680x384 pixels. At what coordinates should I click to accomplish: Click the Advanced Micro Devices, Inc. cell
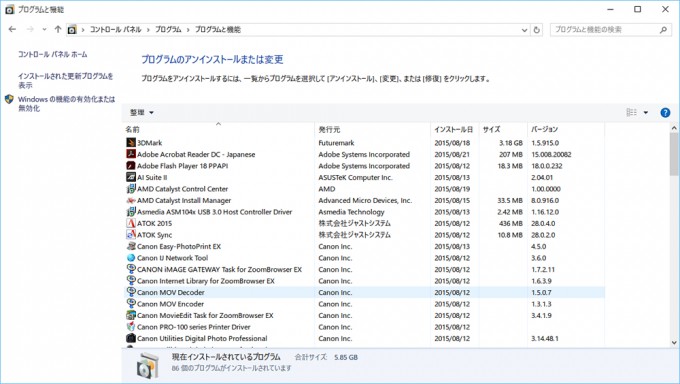(365, 200)
